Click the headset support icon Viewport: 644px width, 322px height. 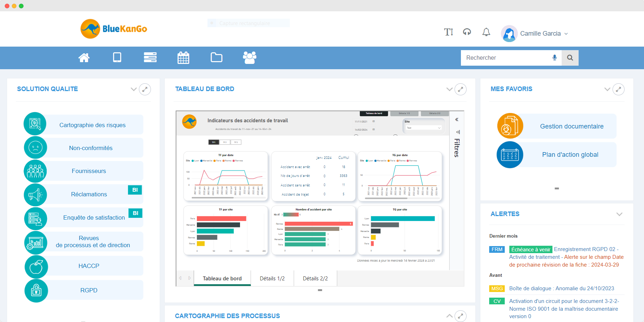coord(467,32)
